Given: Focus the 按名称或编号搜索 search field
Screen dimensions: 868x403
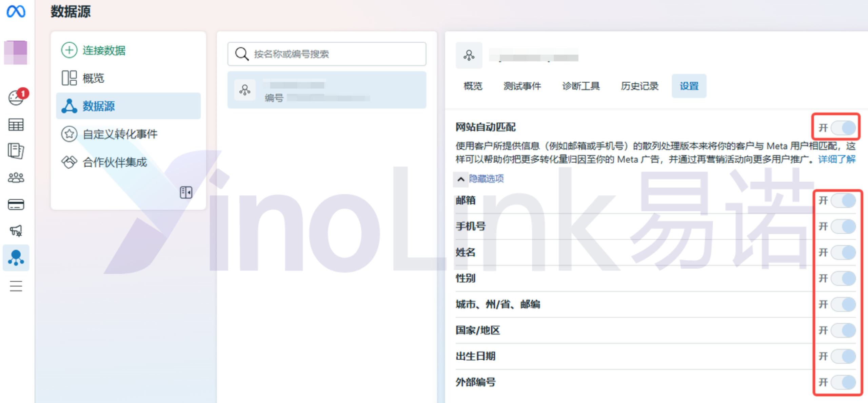Looking at the screenshot, I should (327, 54).
